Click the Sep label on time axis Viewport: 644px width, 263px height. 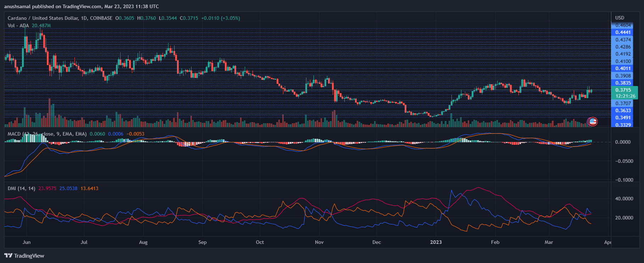[x=202, y=242]
